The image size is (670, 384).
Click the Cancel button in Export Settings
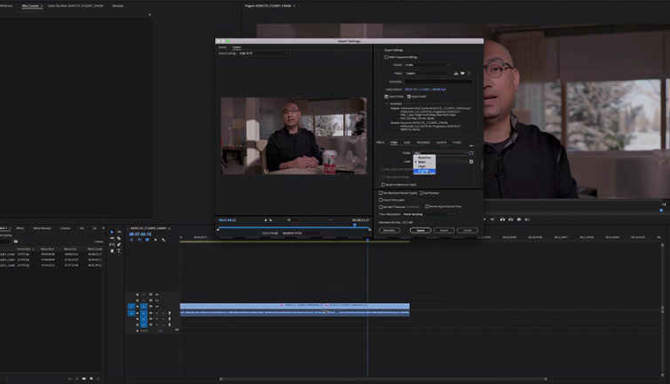click(x=467, y=230)
